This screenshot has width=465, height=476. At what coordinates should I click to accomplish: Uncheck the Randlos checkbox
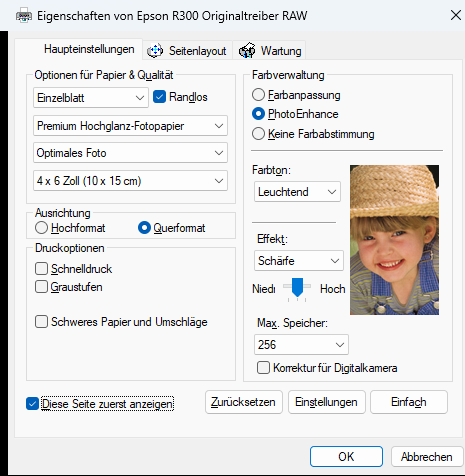[x=159, y=97]
